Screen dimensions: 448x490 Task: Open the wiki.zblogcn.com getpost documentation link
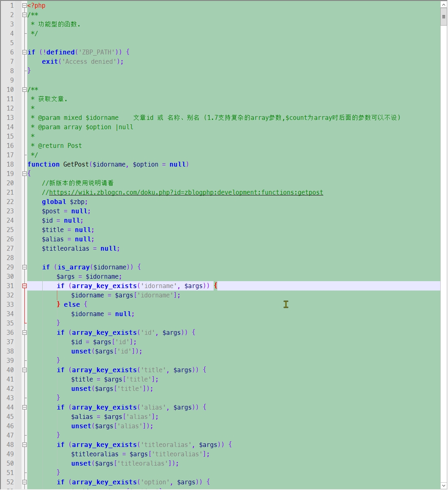186,193
